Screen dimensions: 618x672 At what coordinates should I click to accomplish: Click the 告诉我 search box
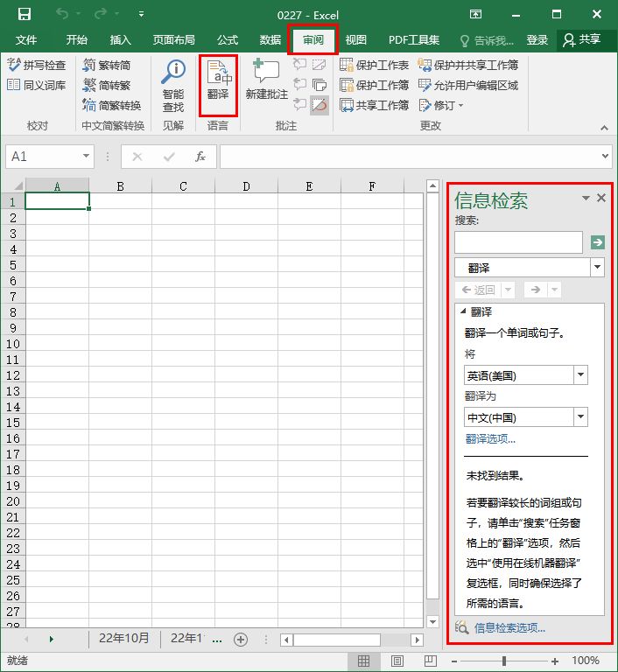(x=487, y=40)
